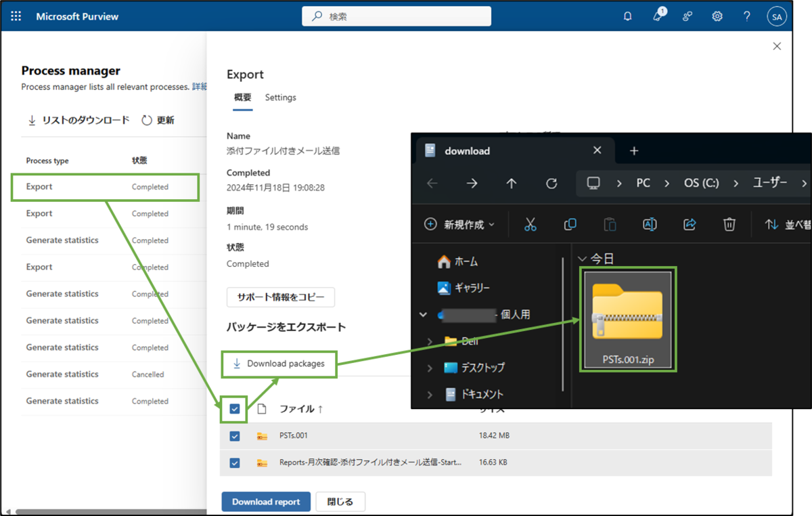Select ホーム in Explorer navigation pane
The height and width of the screenshot is (516, 812).
click(x=457, y=261)
